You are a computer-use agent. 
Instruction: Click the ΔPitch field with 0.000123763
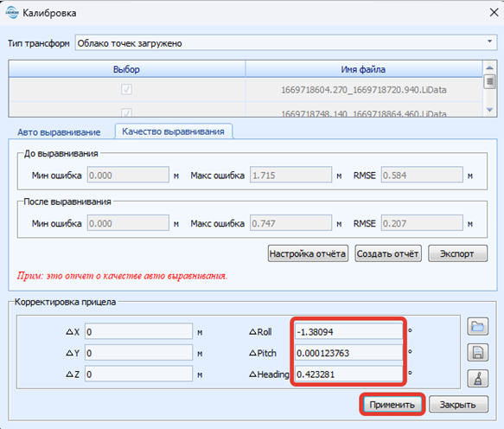(348, 353)
